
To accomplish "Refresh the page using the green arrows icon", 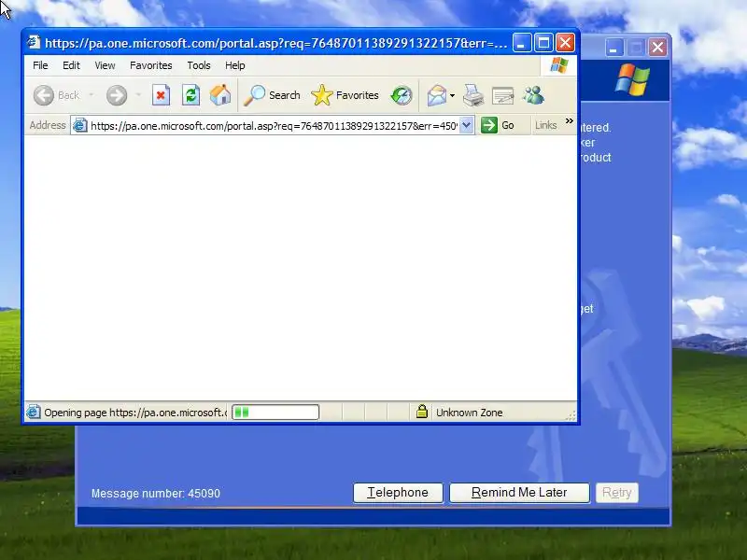I will 190,95.
